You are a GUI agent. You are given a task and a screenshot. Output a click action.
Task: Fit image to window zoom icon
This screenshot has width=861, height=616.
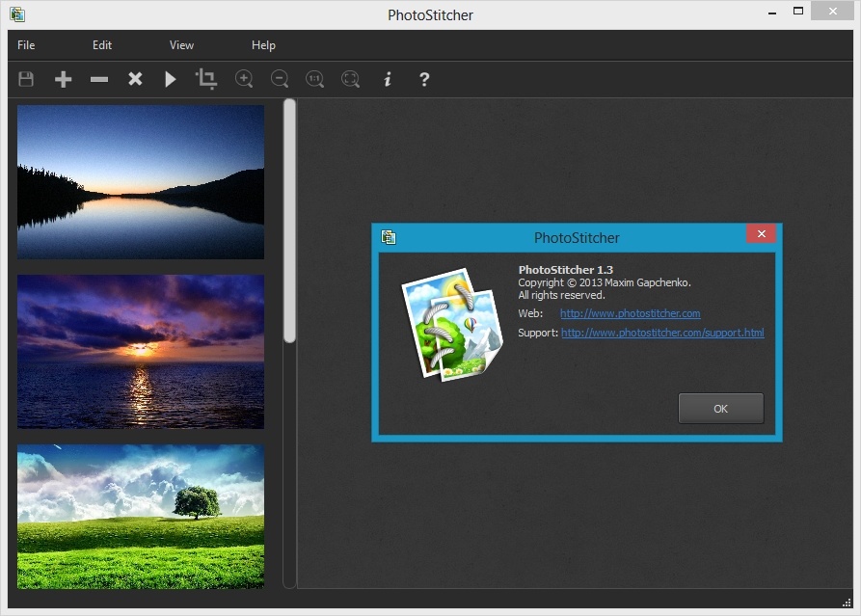tap(350, 79)
